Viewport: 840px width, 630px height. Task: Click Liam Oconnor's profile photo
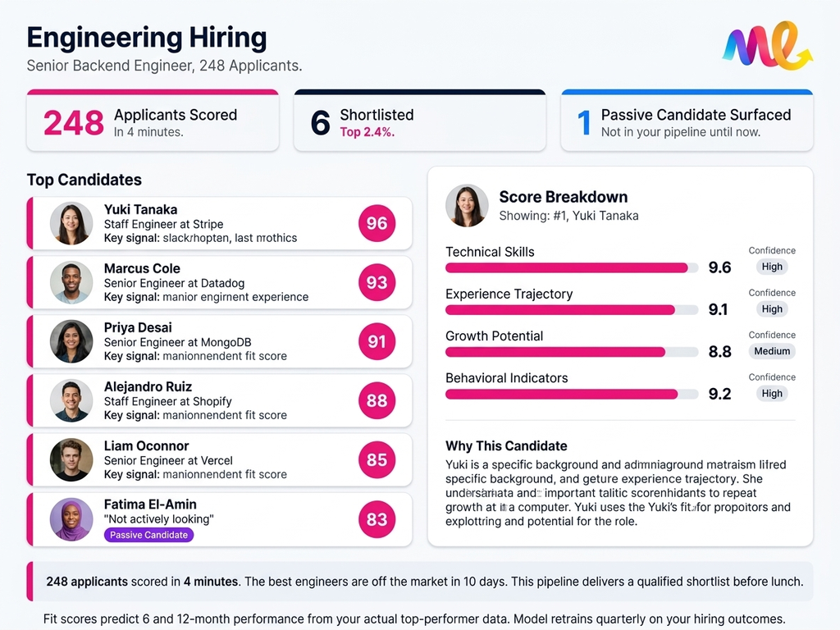click(71, 459)
